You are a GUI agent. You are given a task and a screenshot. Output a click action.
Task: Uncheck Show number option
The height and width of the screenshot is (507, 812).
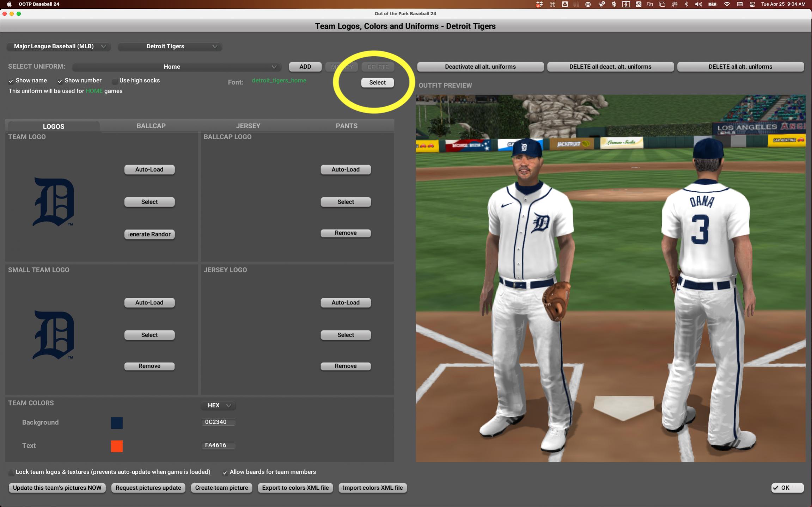[60, 81]
